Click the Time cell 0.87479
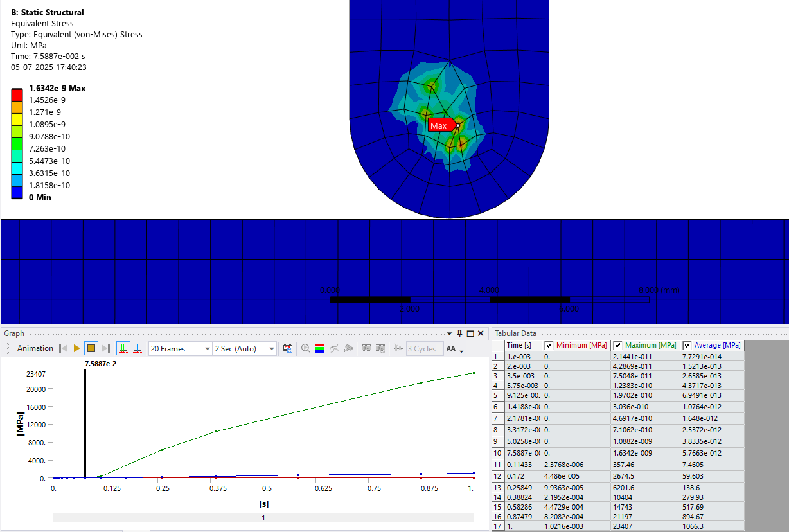The height and width of the screenshot is (532, 789). (524, 516)
